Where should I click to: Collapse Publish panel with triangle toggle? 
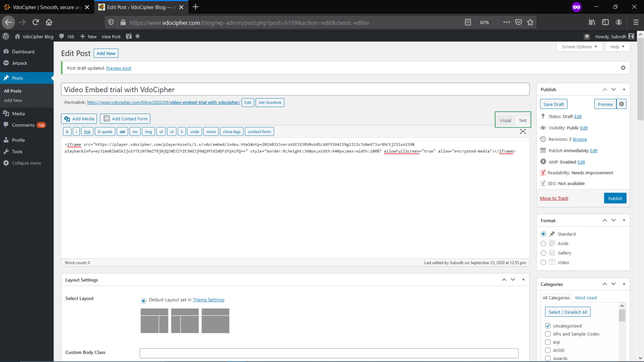(x=624, y=89)
